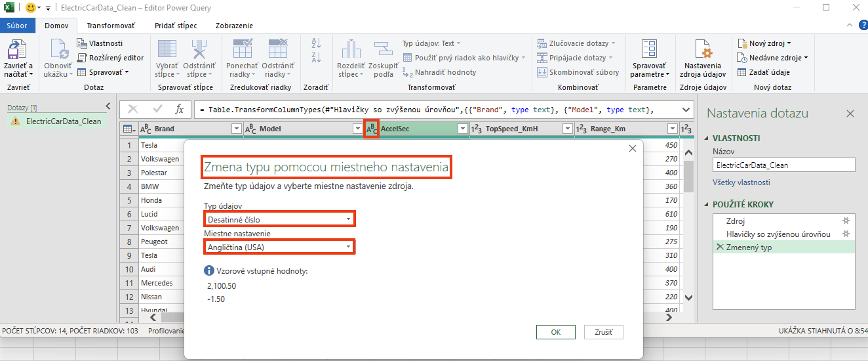Close the Zmena typu dialog

pyautogui.click(x=633, y=148)
